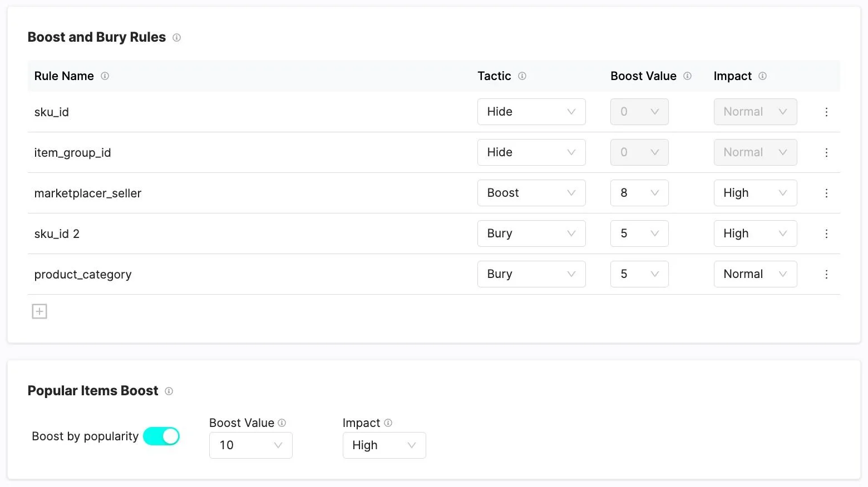The width and height of the screenshot is (868, 487).
Task: Open Impact dropdown for product_category row
Action: (755, 274)
